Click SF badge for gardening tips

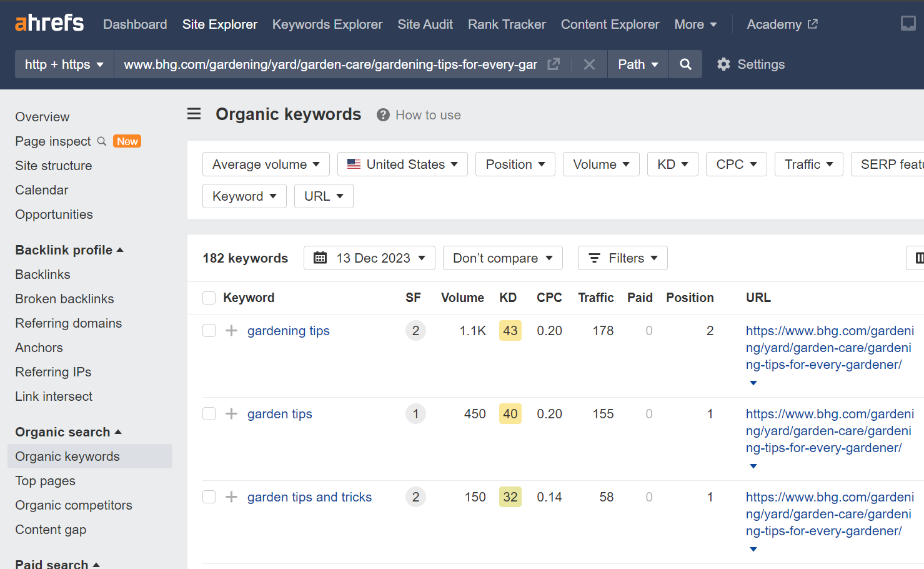tap(415, 331)
